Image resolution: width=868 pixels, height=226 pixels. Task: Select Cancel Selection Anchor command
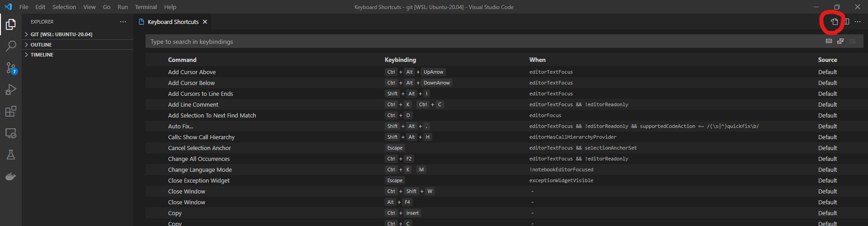pyautogui.click(x=199, y=148)
